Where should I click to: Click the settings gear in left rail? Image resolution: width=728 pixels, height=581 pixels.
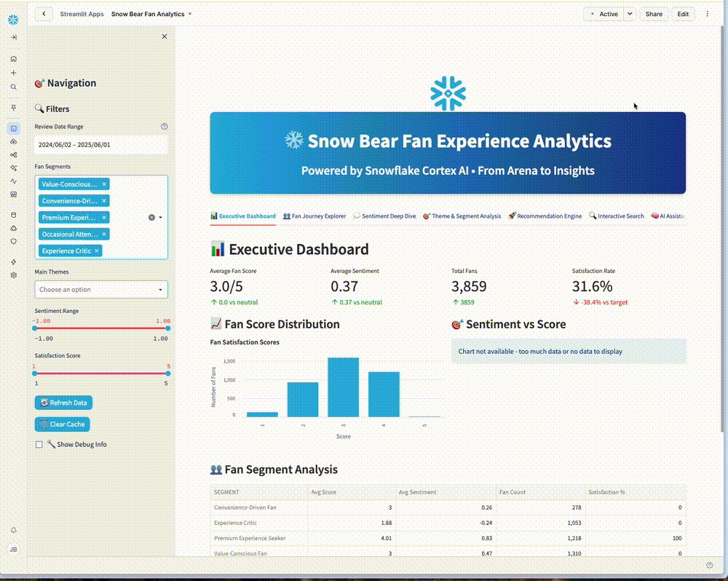point(13,275)
